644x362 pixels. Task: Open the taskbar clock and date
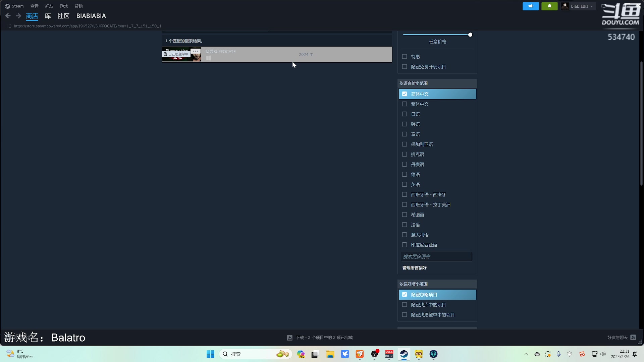pyautogui.click(x=620, y=354)
